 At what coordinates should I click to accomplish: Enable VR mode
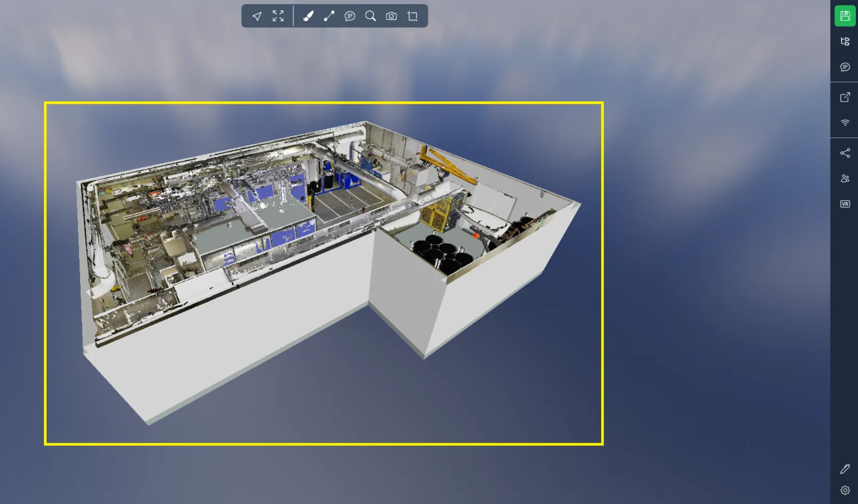pyautogui.click(x=845, y=204)
